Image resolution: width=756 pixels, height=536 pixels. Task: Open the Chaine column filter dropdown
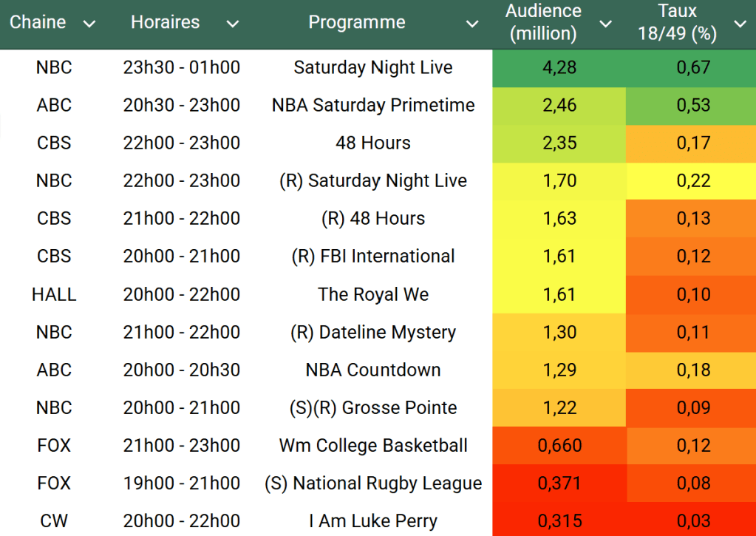point(89,24)
